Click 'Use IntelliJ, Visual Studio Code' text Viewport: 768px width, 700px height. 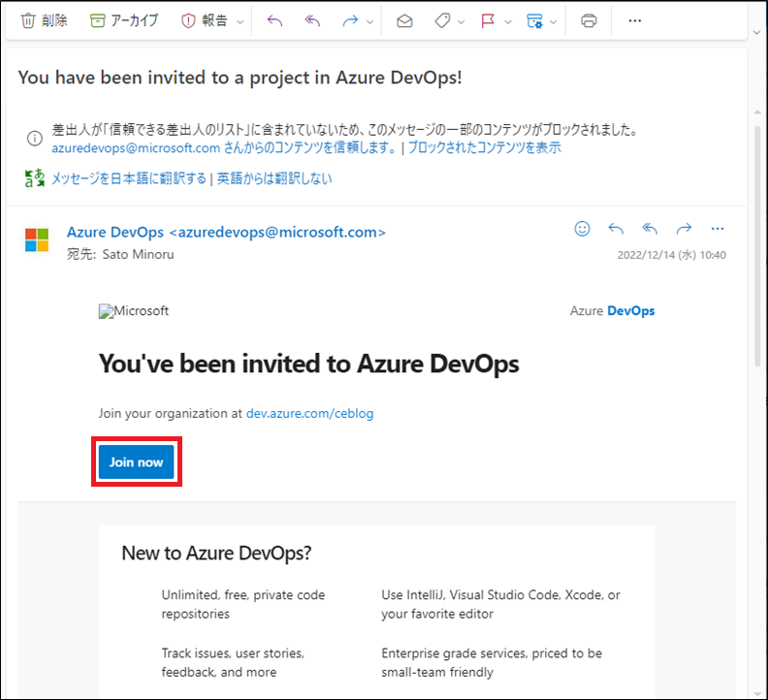[x=500, y=604]
